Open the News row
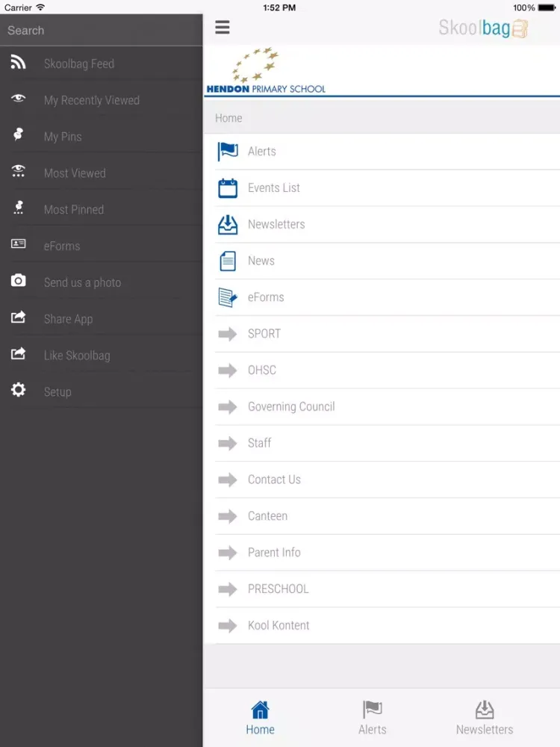This screenshot has width=560, height=747. (x=382, y=261)
